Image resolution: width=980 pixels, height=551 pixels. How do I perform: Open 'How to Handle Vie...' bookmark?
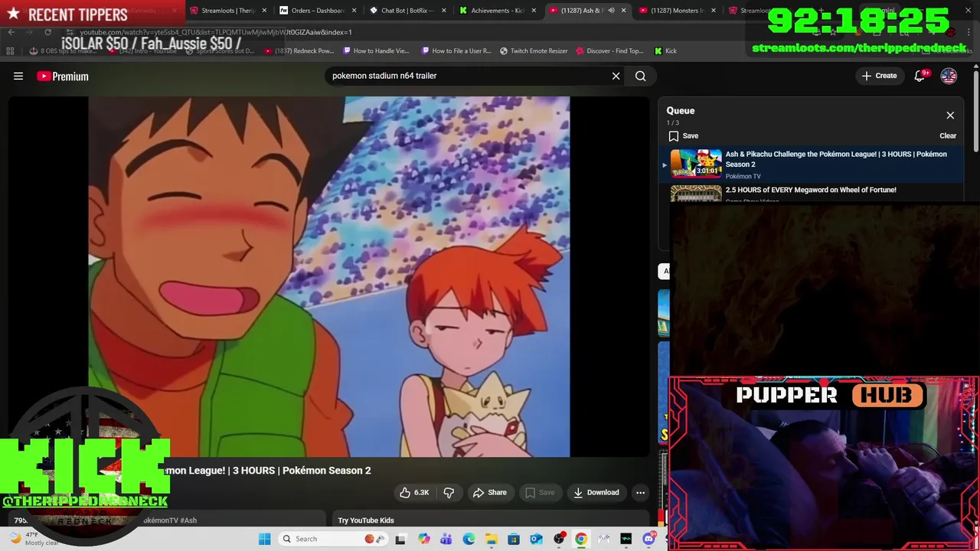click(376, 51)
